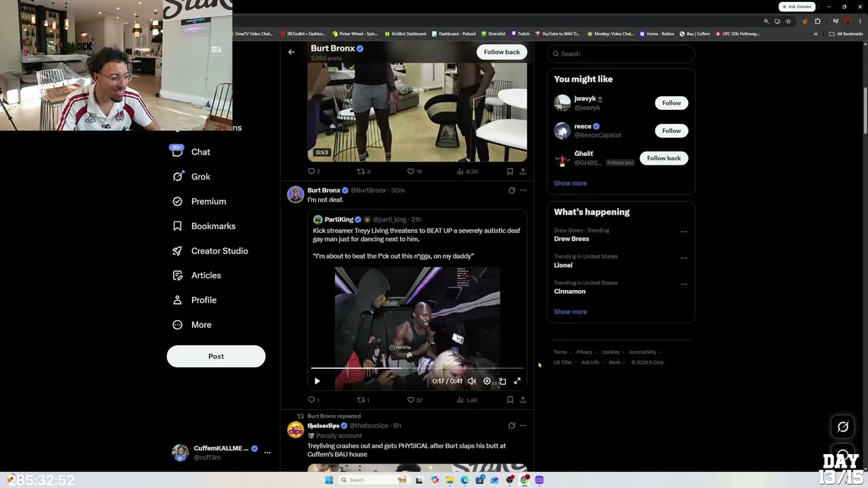Screen dimensions: 868x488
Task: Open Grok actions on "I'm not deaf" post
Action: (x=511, y=190)
